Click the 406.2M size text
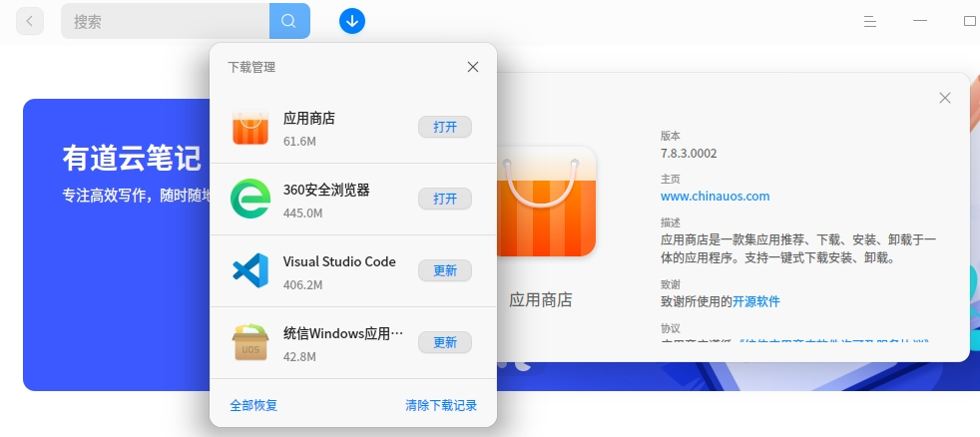This screenshot has width=980, height=437. [x=302, y=285]
